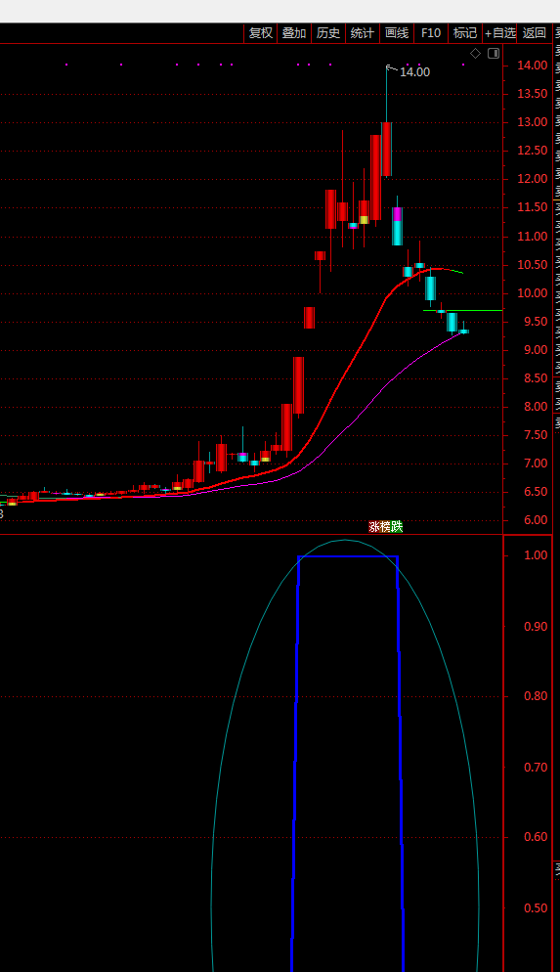Click the diamond icon above chart
The height and width of the screenshot is (972, 560).
[x=476, y=54]
